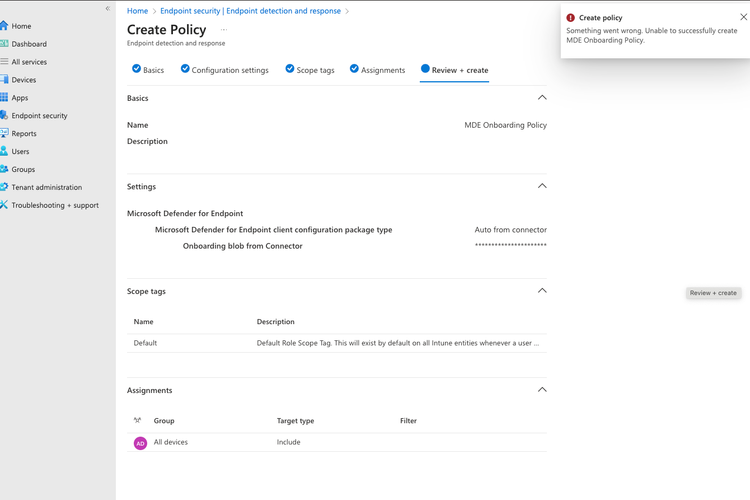This screenshot has width=750, height=500.
Task: Open Endpoint security in the sidebar
Action: click(39, 115)
